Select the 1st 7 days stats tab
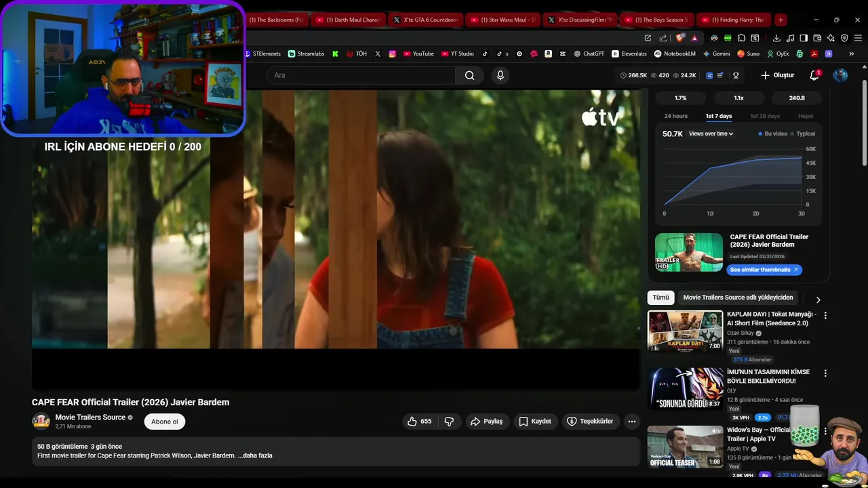 coord(718,116)
